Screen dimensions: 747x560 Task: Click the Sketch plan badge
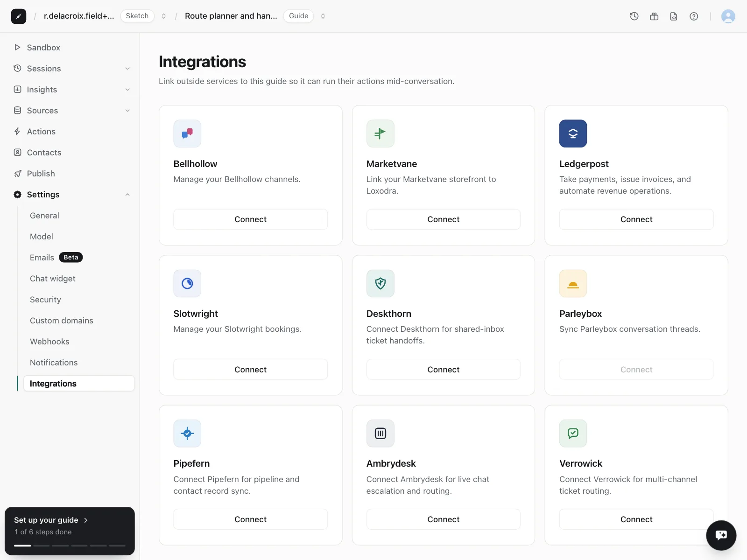pos(137,16)
